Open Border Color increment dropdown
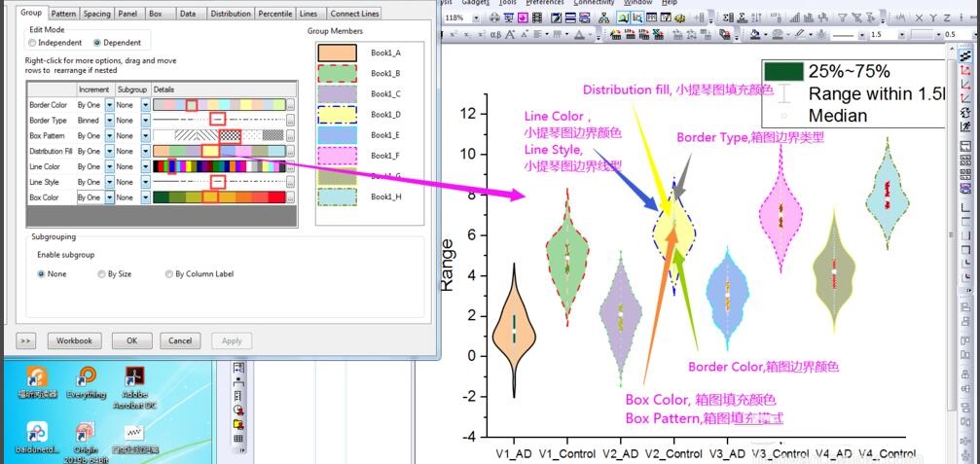This screenshot has height=464, width=980. [x=110, y=104]
